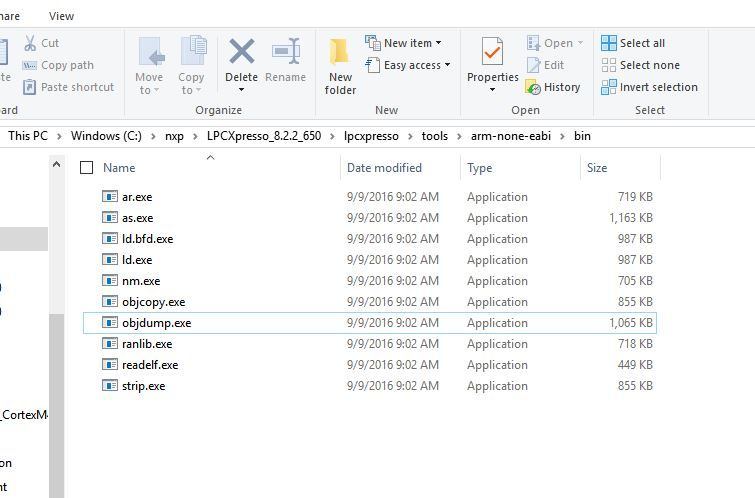Click Paste shortcut label in ribbon
The height and width of the screenshot is (498, 755).
tap(78, 87)
